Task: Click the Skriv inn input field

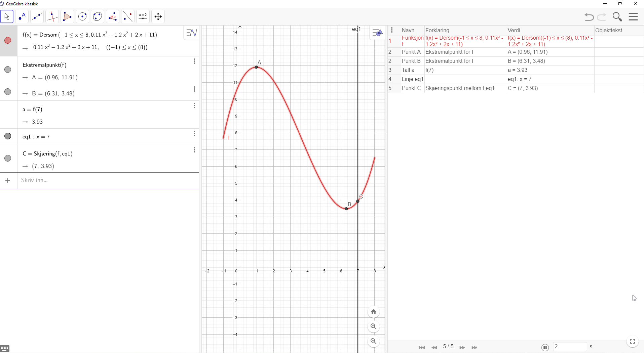Action: click(x=108, y=180)
